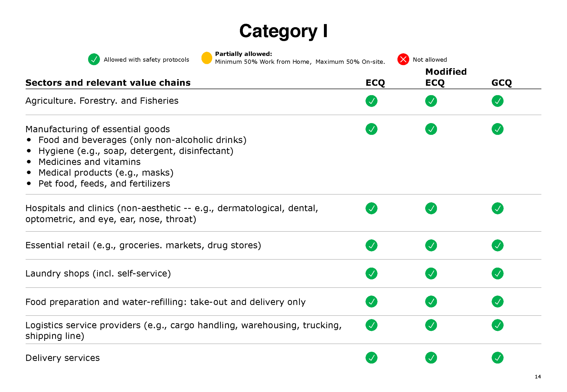Click the Medicines and vitamins bullet item
The width and height of the screenshot is (567, 392).
pyautogui.click(x=89, y=162)
